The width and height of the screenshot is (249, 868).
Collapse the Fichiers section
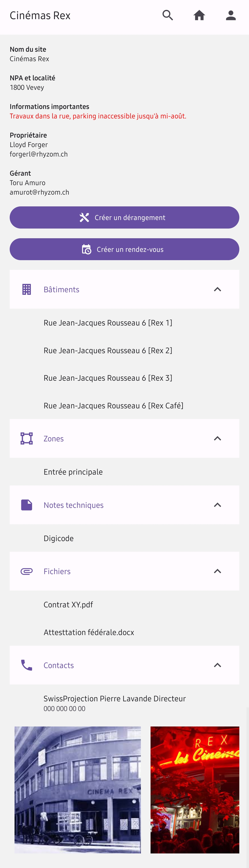217,571
